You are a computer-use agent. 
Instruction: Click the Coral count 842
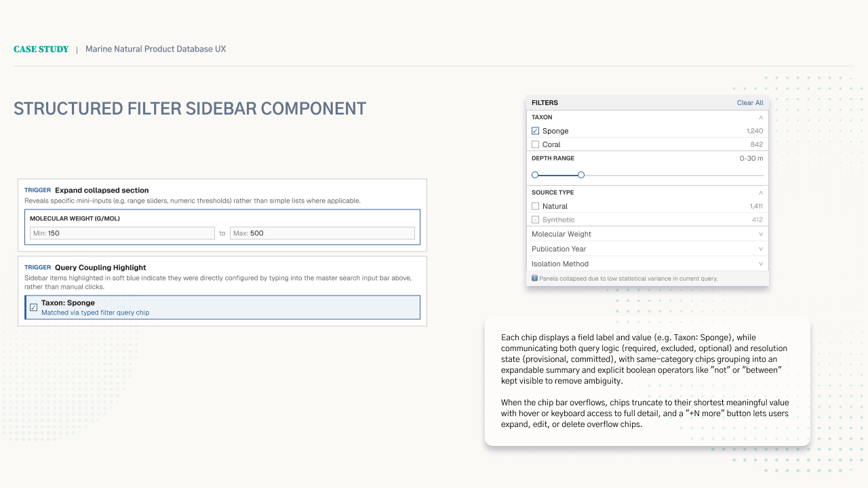(757, 144)
